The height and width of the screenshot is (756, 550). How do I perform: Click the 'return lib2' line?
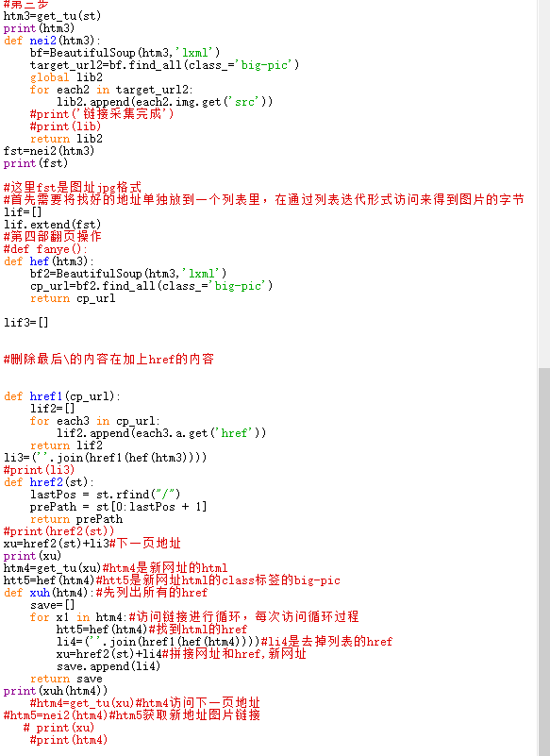point(66,139)
